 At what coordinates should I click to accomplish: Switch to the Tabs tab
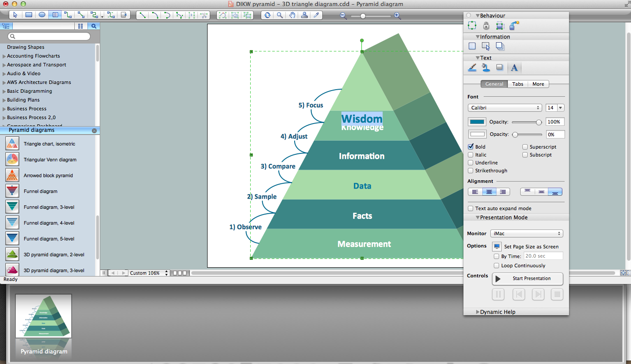518,84
